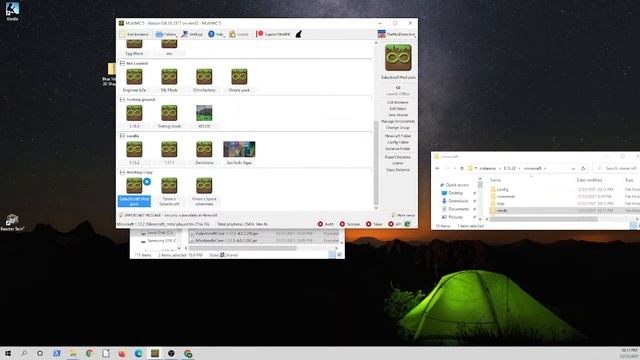Select the instance with landscape screenshot icon
The width and height of the screenshot is (640, 360).
[x=204, y=117]
